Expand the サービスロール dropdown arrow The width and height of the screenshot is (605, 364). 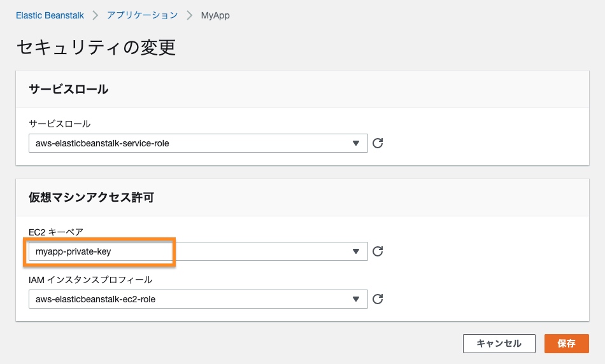click(356, 143)
